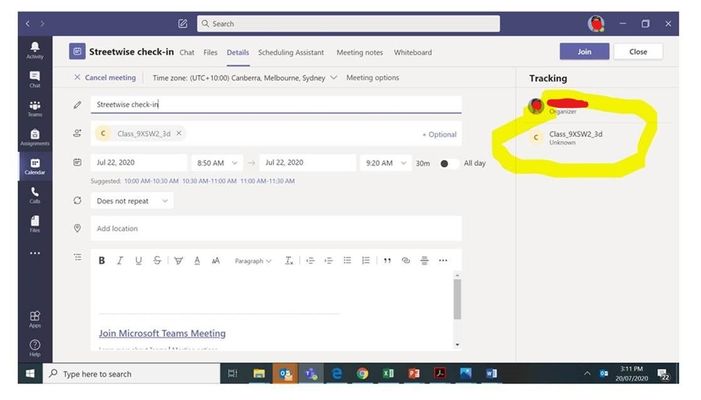
Task: Open the Whiteboard tab
Action: coord(413,52)
